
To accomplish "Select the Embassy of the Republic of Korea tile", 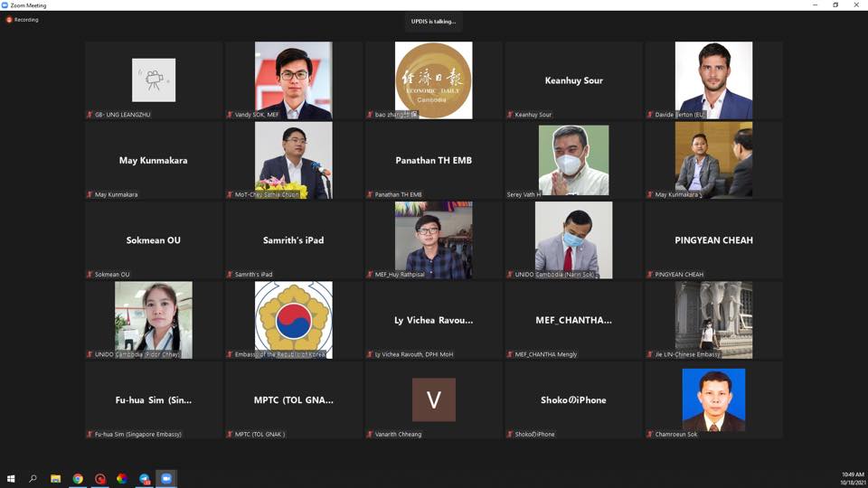I will coord(293,320).
